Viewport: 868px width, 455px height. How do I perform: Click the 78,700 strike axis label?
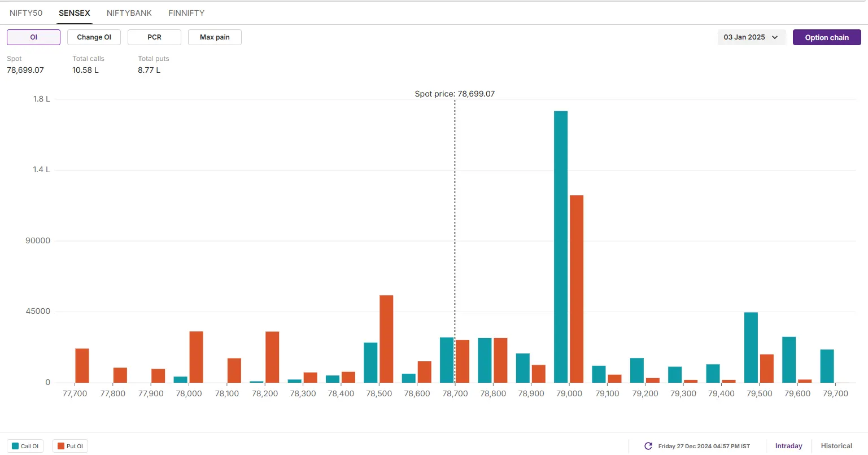pos(455,393)
